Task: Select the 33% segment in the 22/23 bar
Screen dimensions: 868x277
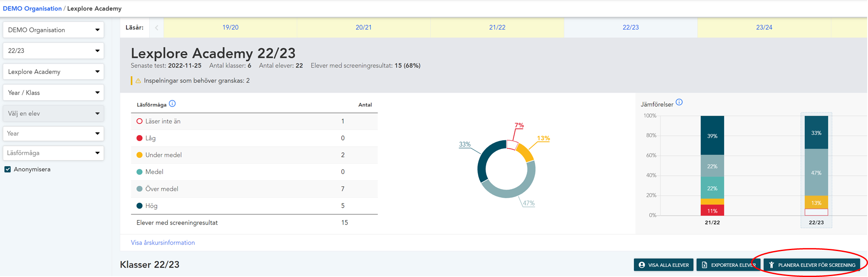Action: click(816, 132)
